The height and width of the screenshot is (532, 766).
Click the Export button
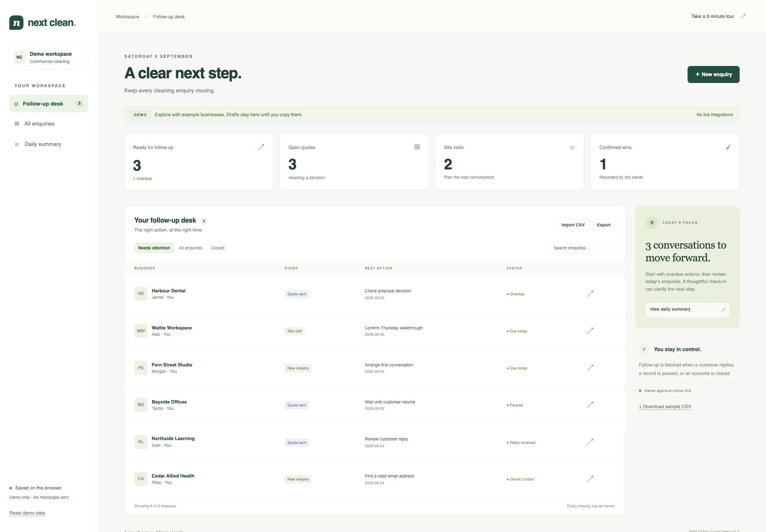(603, 225)
